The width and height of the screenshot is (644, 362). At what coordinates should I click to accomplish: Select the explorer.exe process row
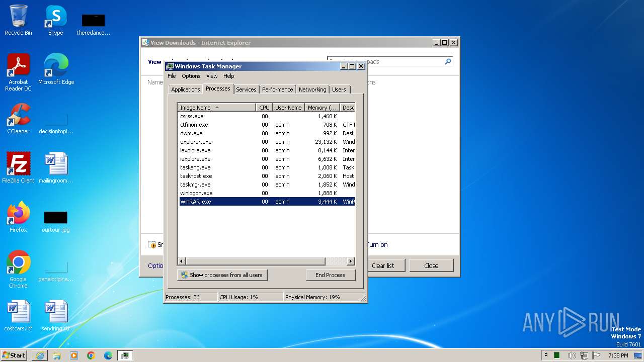tap(267, 142)
